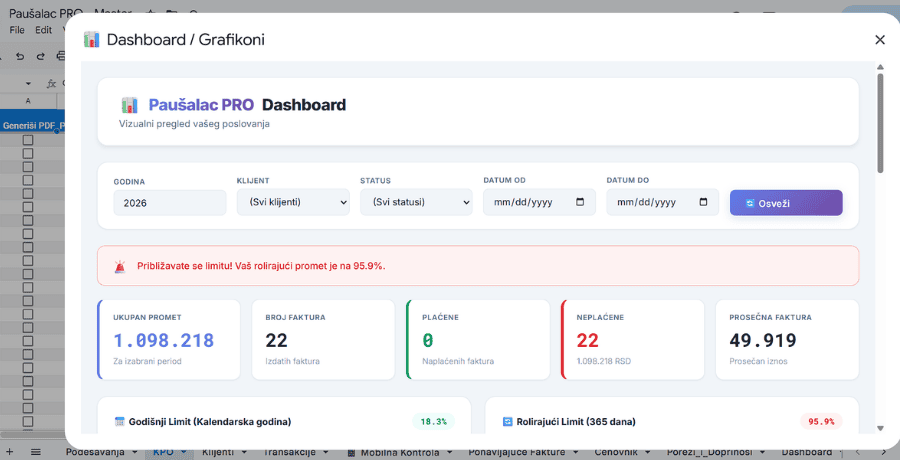Click the add sheet plus icon
The image size is (900, 460).
point(9,452)
